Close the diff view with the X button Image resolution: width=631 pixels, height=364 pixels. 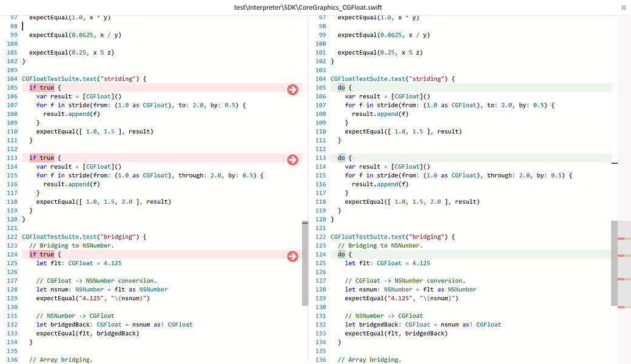(624, 7)
